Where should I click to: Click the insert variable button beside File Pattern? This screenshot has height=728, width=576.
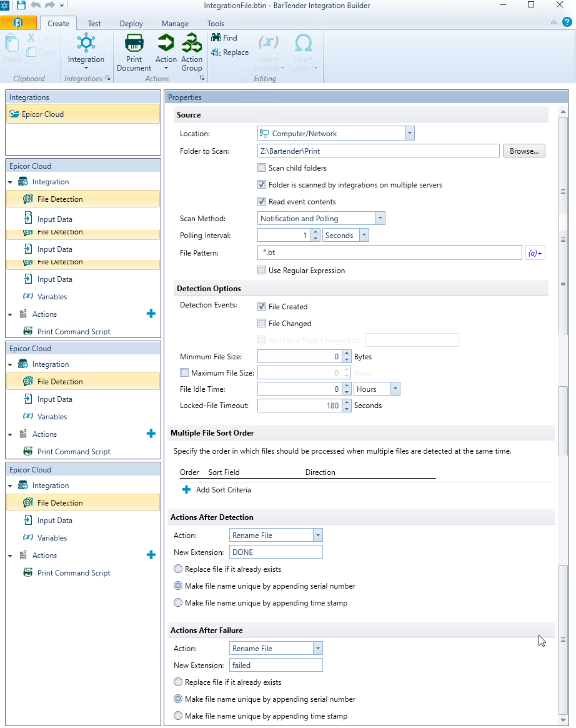535,253
